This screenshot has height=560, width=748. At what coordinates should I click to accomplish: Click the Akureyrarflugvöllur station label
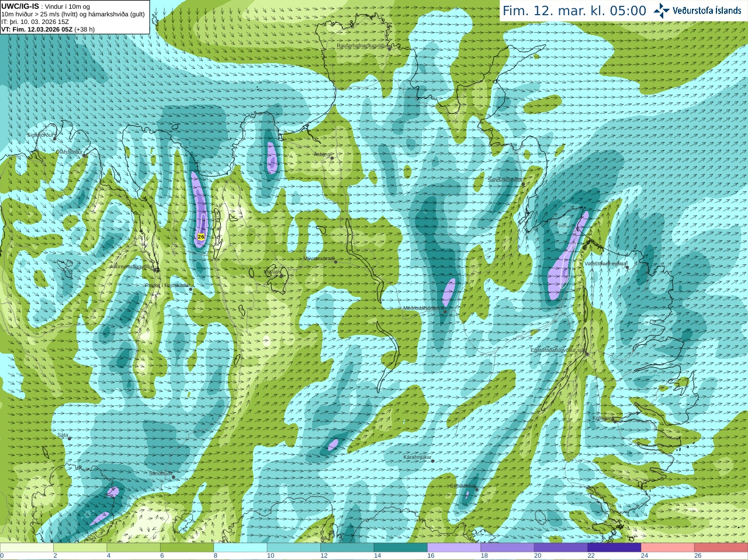pyautogui.click(x=132, y=267)
